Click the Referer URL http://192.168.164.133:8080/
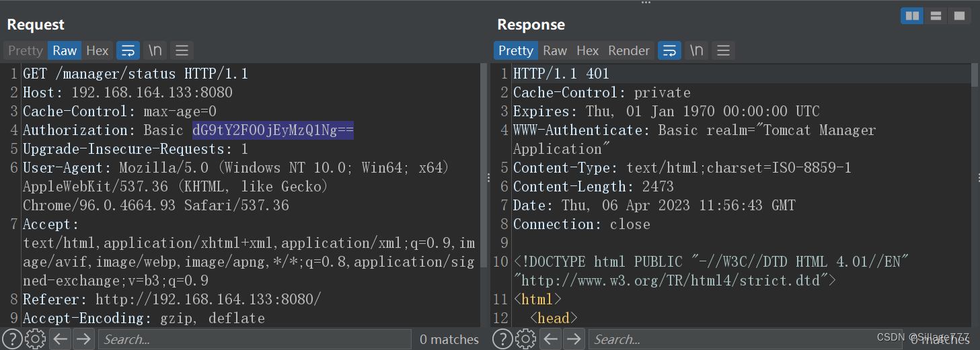 209,300
